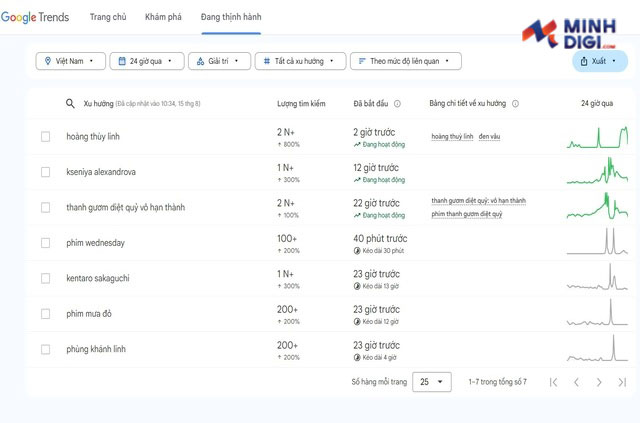Open the Xuất export dropdown
This screenshot has width=640, height=423.
[x=600, y=61]
